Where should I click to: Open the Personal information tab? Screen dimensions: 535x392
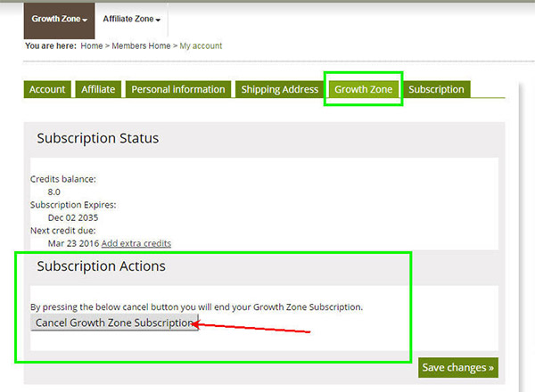pyautogui.click(x=178, y=89)
